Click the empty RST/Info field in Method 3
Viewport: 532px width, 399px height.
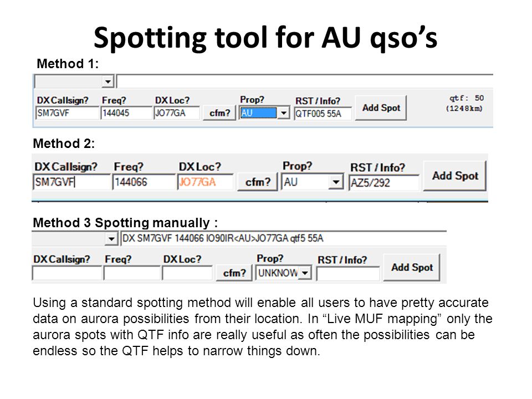coord(348,274)
